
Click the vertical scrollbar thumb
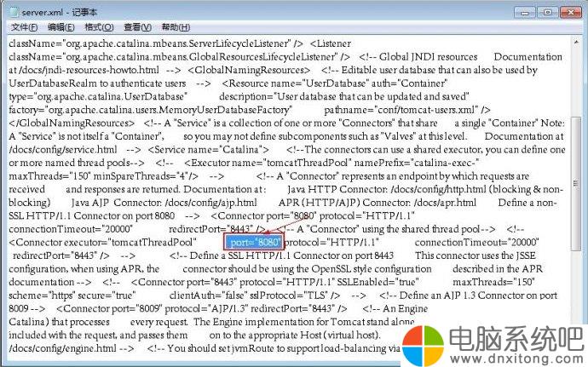576,183
